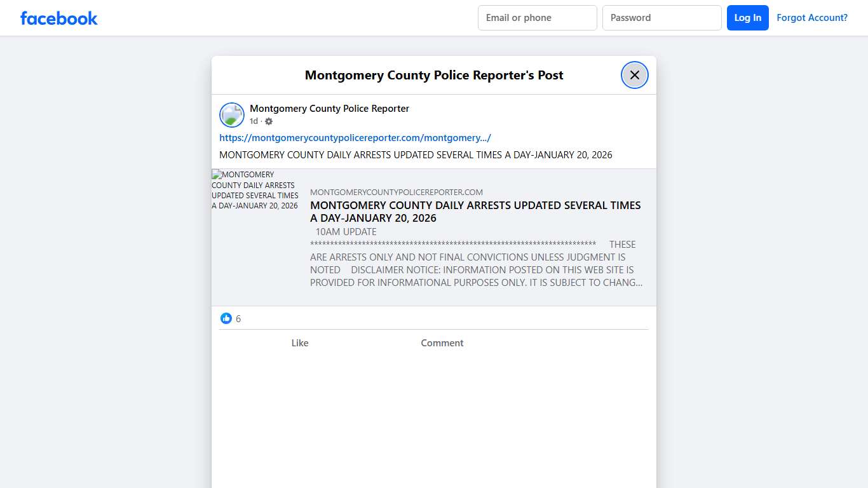This screenshot has width=868, height=488.
Task: Click the facebook logo
Action: coord(58,18)
